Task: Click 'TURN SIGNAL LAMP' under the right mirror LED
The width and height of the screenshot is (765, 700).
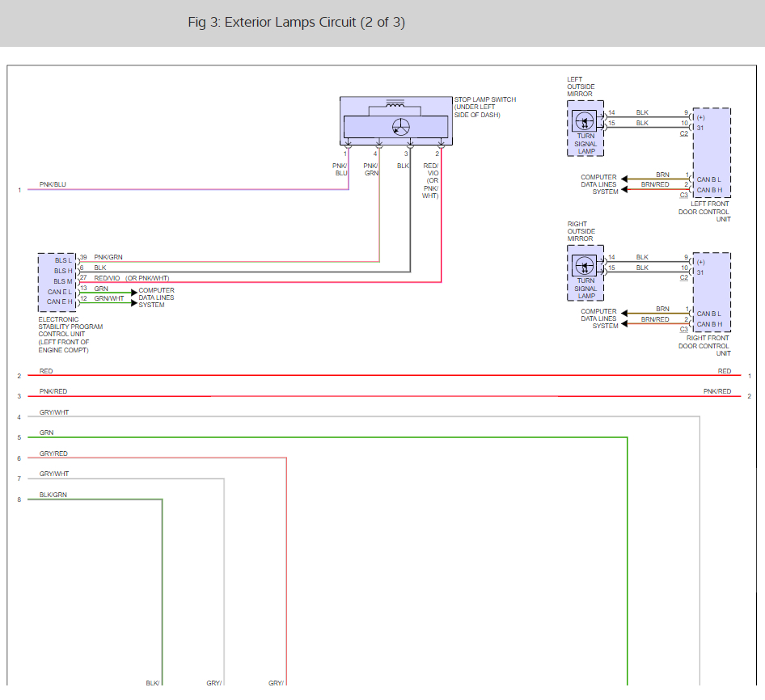Action: tap(585, 289)
